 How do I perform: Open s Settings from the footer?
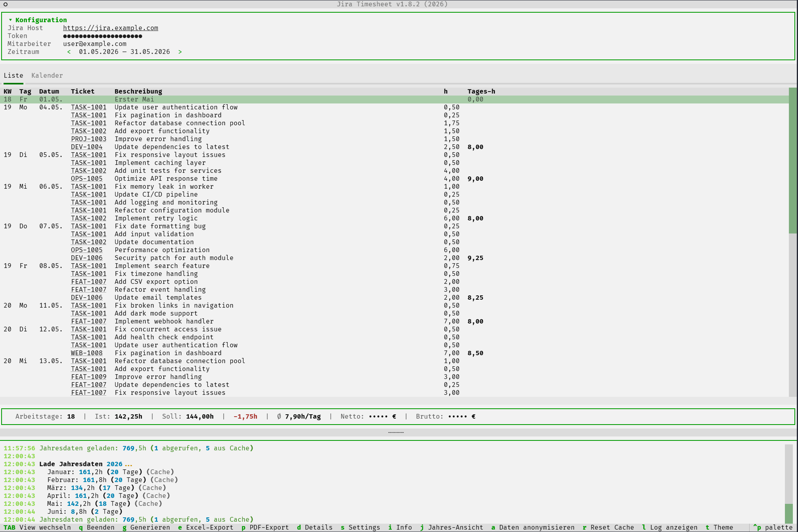(361, 528)
